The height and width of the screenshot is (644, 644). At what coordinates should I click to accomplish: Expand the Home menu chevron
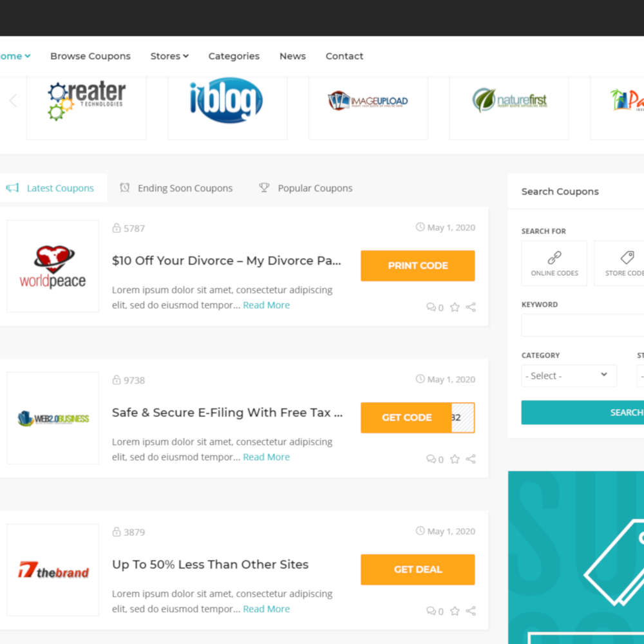click(x=28, y=56)
